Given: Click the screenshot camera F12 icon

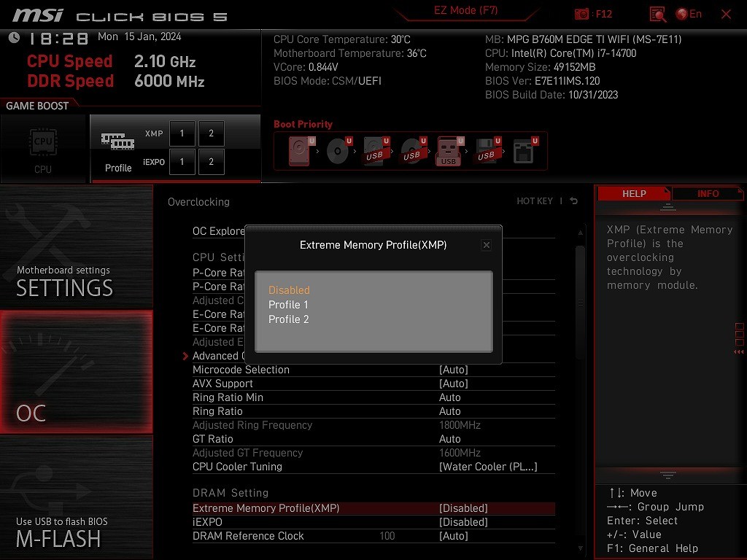Looking at the screenshot, I should pos(582,14).
